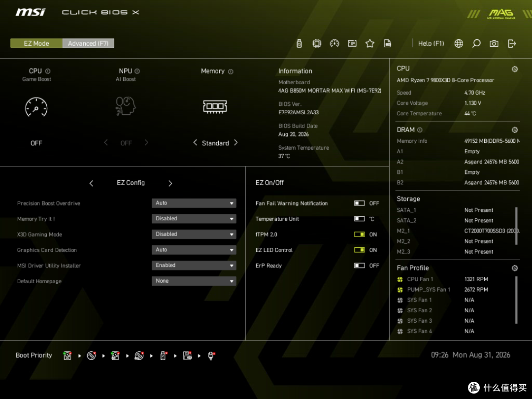532x399 pixels.
Task: Click the BIOS version E7E92AMSI.2A33 text
Action: point(299,112)
